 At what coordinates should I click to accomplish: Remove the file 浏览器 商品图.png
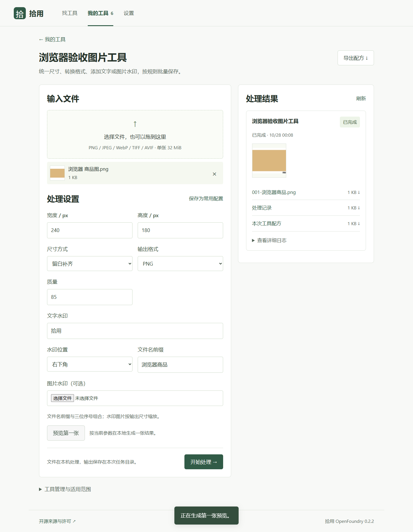pos(214,174)
